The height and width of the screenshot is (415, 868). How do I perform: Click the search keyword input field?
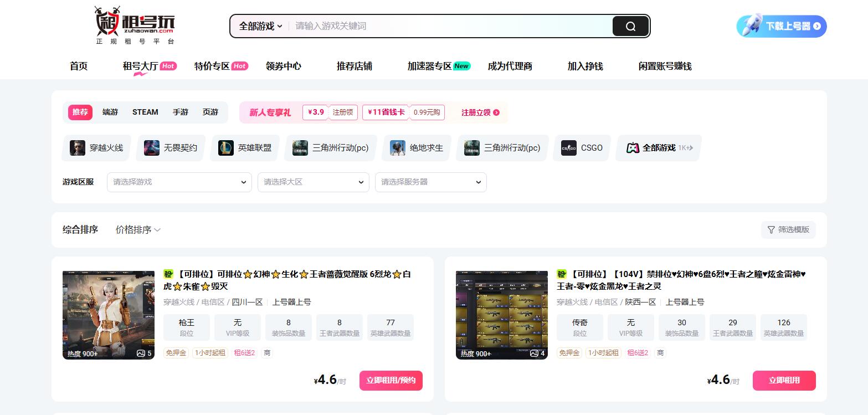tap(450, 26)
